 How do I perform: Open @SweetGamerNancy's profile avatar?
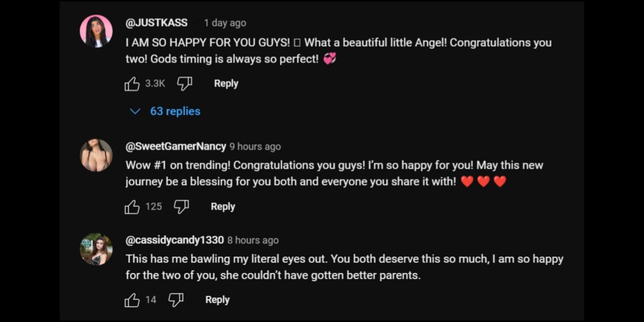(x=96, y=155)
